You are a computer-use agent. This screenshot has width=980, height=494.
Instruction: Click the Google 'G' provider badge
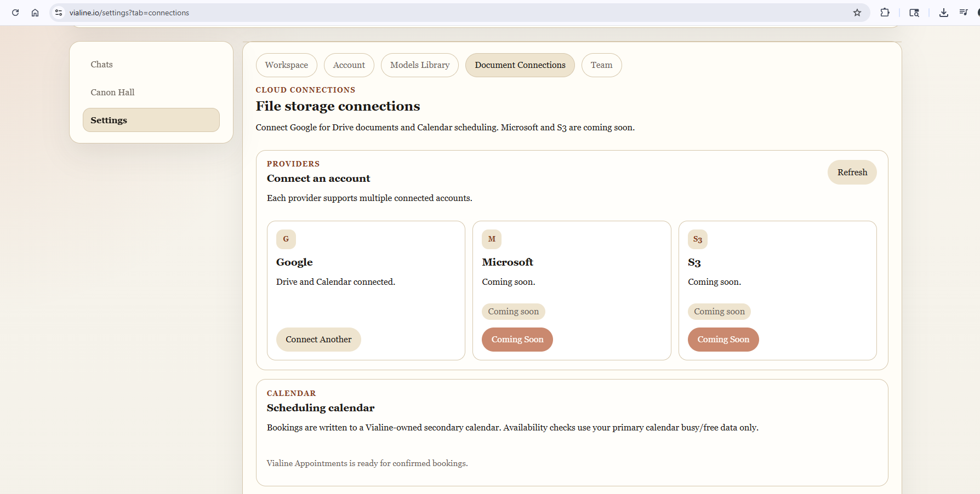point(286,239)
